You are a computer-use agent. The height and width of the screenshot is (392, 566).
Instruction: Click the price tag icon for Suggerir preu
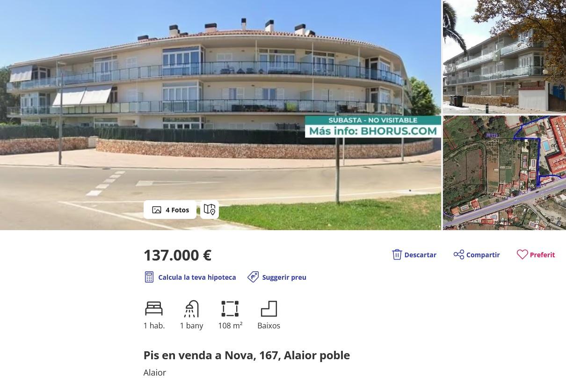253,277
